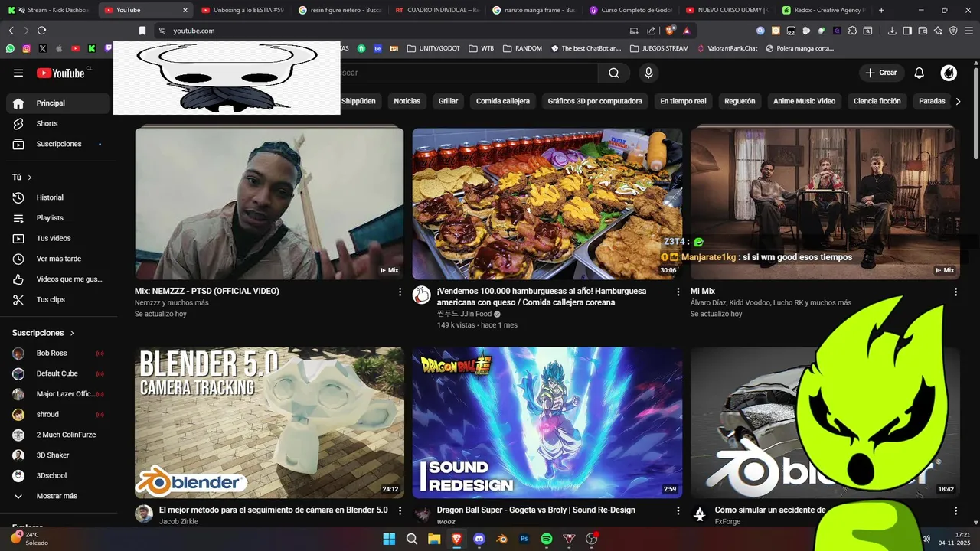This screenshot has width=980, height=551.
Task: Open a new browser tab
Action: pyautogui.click(x=881, y=10)
